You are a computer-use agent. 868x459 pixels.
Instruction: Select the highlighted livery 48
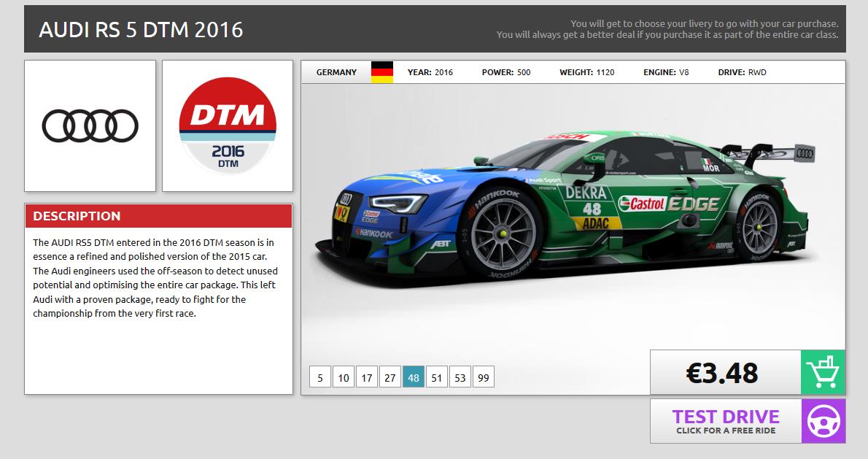pyautogui.click(x=413, y=377)
